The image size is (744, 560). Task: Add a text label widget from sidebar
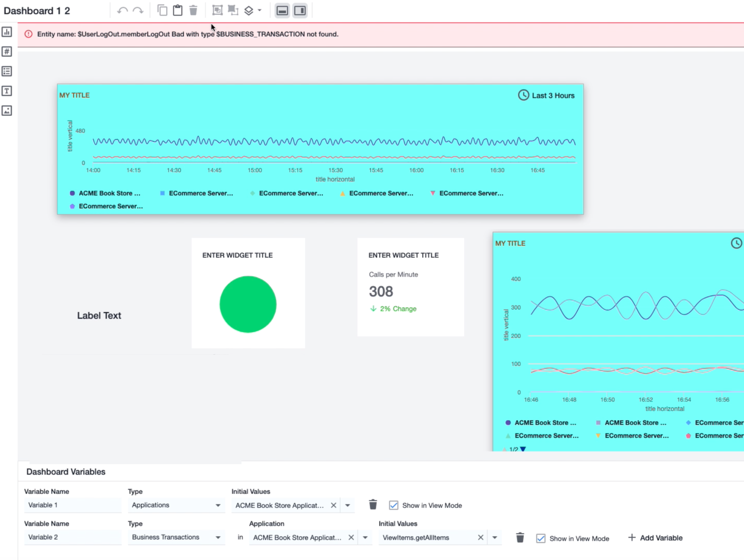[7, 91]
